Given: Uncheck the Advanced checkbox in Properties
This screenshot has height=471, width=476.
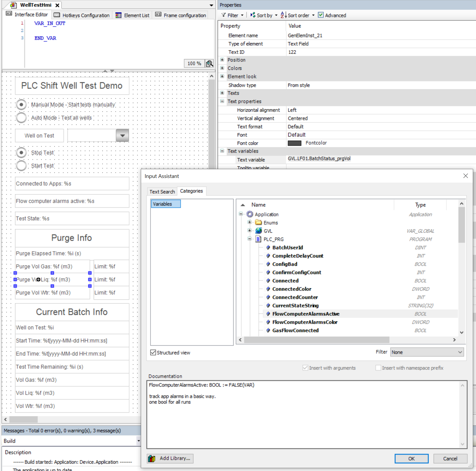Looking at the screenshot, I should 321,15.
